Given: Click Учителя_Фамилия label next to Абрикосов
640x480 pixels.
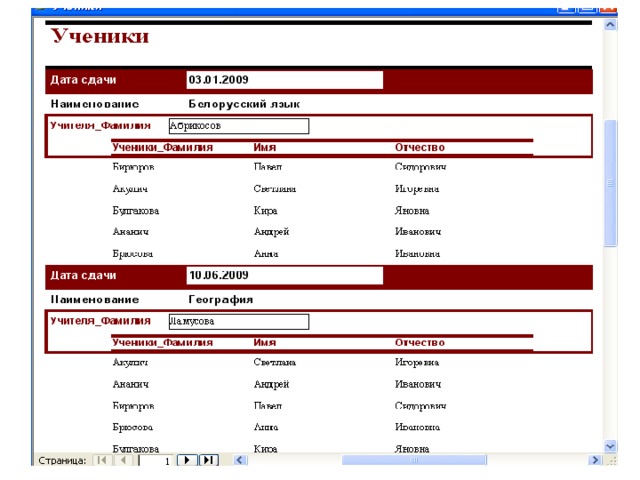Looking at the screenshot, I should point(100,125).
